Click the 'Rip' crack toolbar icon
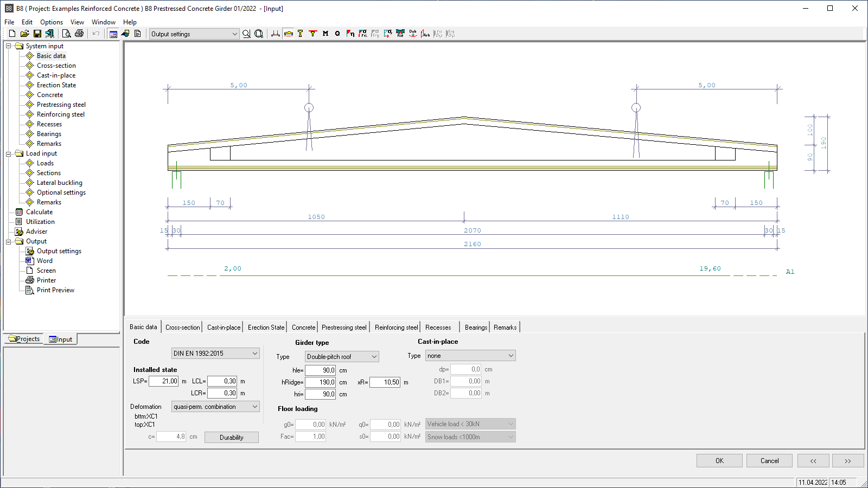Image resolution: width=868 pixels, height=488 pixels. click(x=400, y=34)
